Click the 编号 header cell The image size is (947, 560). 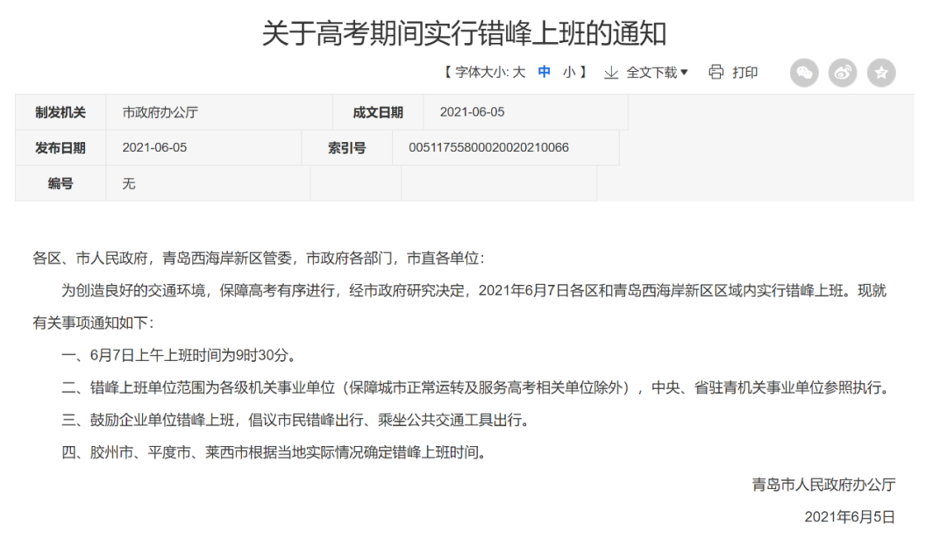point(61,184)
